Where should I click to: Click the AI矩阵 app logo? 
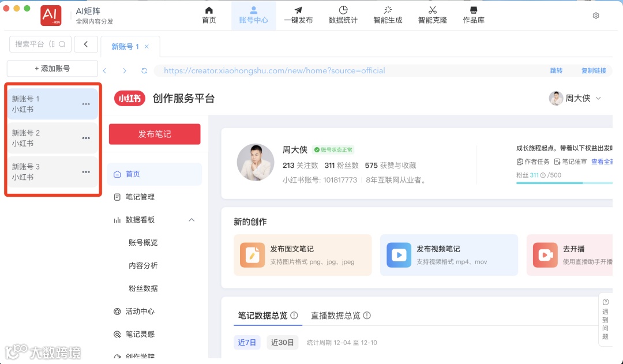click(x=51, y=16)
